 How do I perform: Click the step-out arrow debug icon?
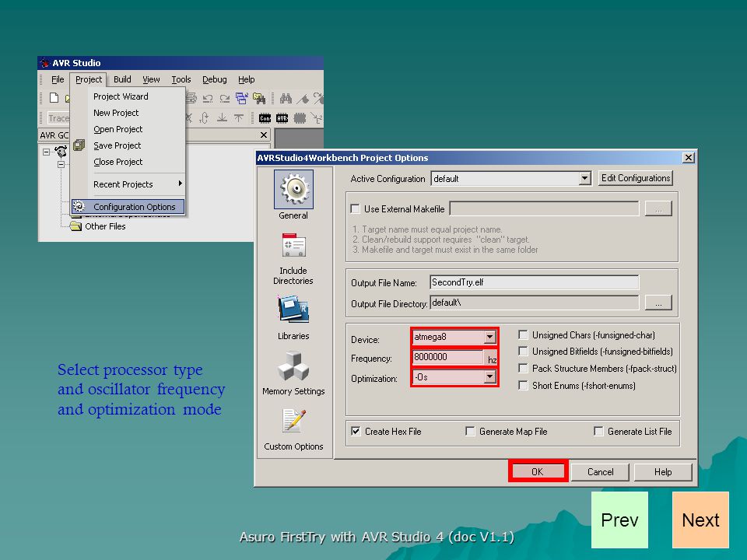205,117
